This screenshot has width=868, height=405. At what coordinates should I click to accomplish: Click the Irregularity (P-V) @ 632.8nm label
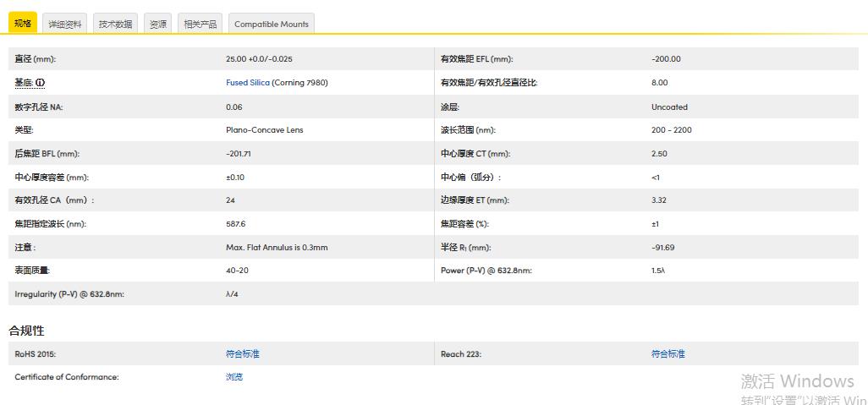coord(69,293)
